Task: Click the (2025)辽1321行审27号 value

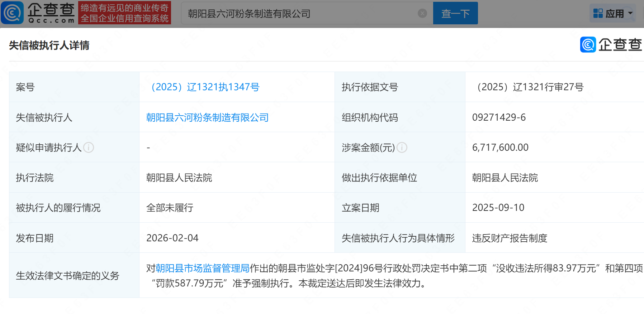Action: pyautogui.click(x=530, y=87)
